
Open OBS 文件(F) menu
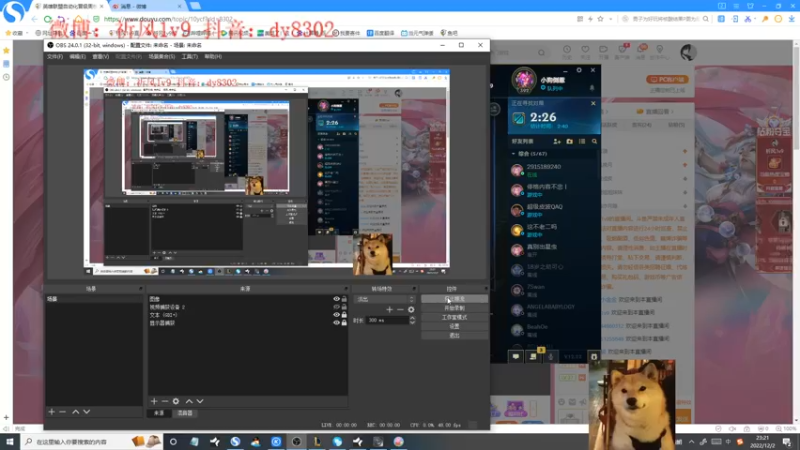pyautogui.click(x=55, y=57)
